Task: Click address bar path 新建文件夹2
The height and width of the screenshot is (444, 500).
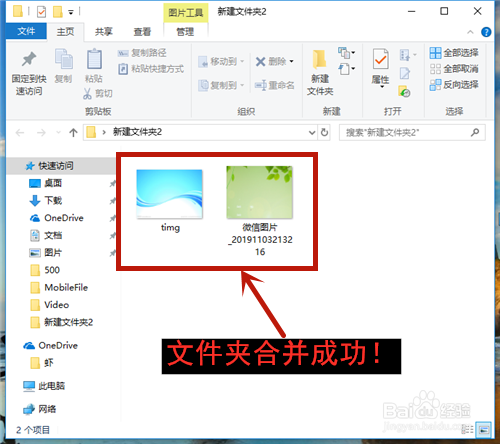Action: pos(137,132)
